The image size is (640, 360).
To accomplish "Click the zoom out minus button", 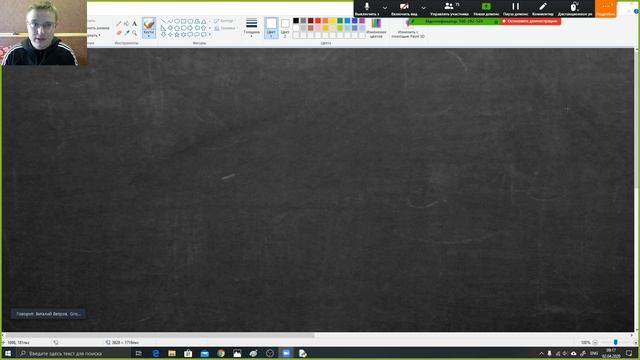I will pyautogui.click(x=596, y=342).
